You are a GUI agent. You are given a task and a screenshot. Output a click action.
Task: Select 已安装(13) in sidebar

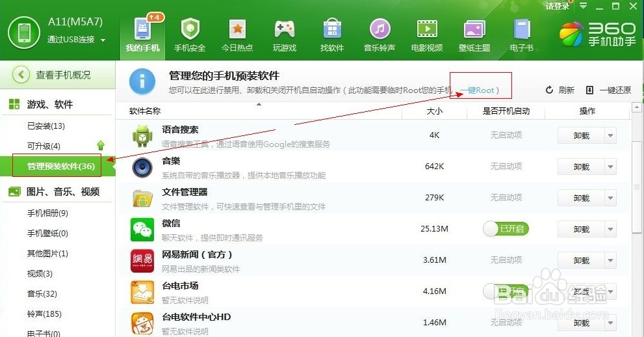pyautogui.click(x=46, y=126)
